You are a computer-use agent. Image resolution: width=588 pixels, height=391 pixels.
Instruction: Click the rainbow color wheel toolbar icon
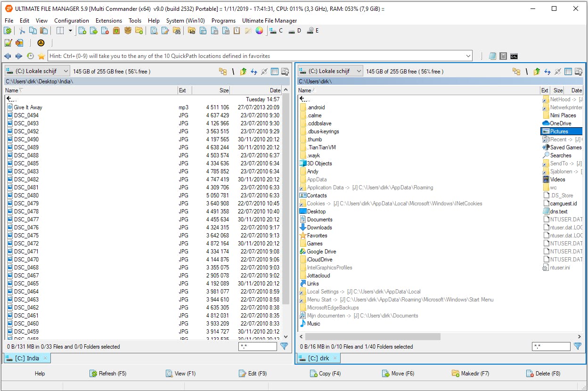[x=259, y=31]
